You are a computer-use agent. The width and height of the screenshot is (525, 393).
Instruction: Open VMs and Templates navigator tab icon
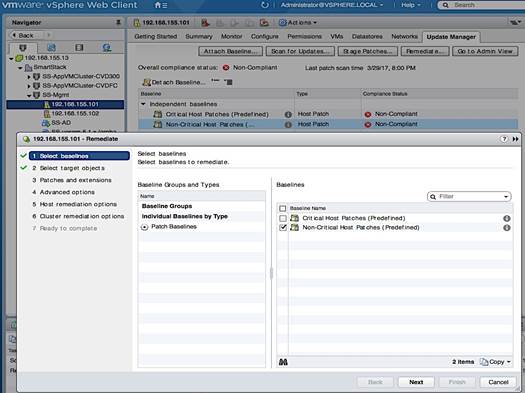coord(51,48)
